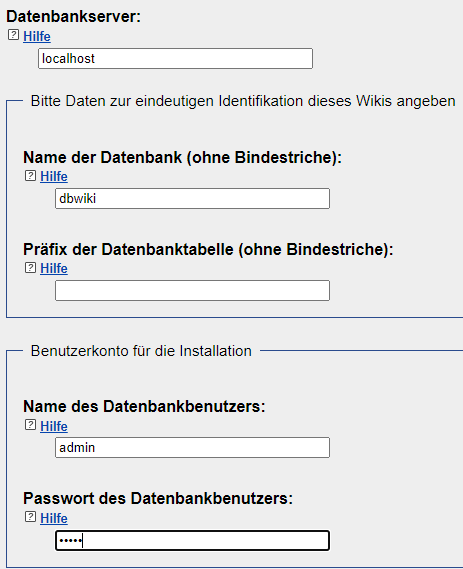Click the Präfix der Datenbanktabelle label text

[208, 249]
